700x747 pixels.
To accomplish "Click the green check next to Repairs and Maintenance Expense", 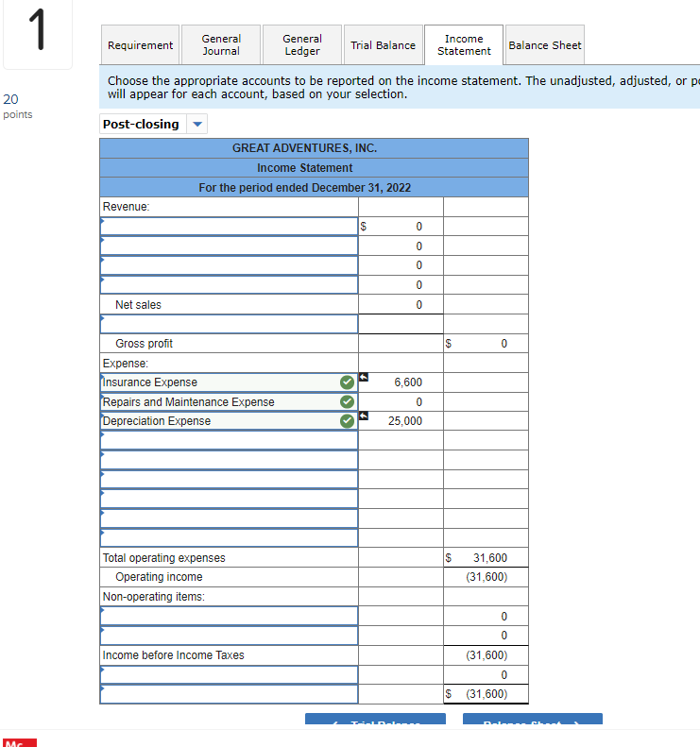I will click(347, 401).
